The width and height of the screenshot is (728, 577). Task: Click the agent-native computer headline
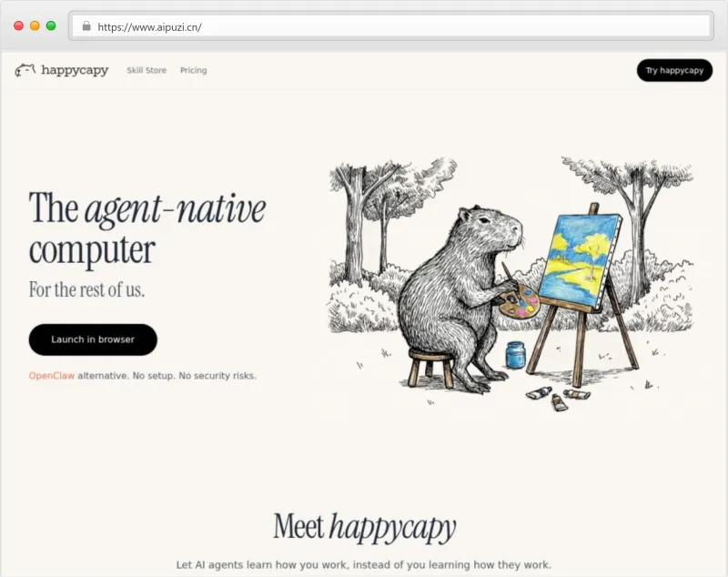point(147,228)
